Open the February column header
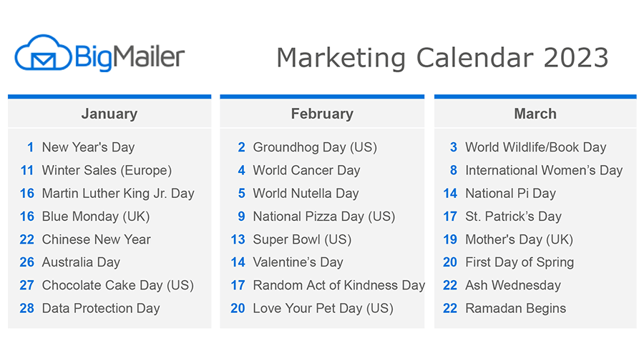 [322, 114]
